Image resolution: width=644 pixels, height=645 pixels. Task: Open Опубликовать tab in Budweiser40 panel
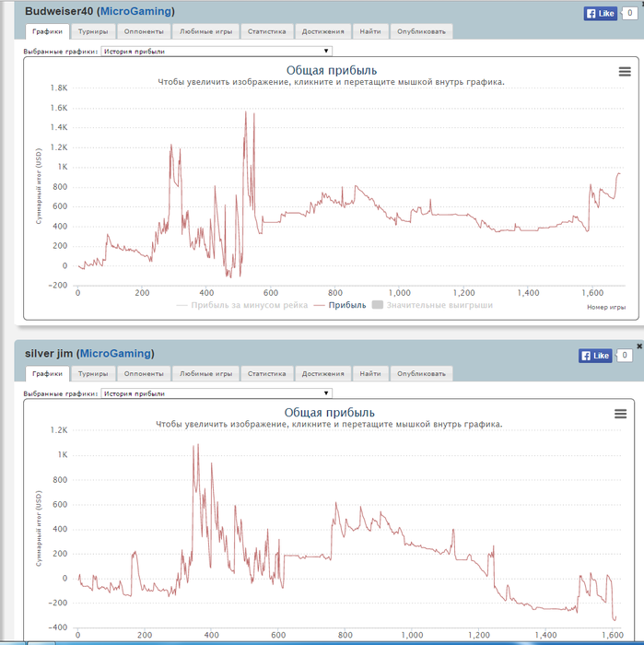(x=421, y=31)
